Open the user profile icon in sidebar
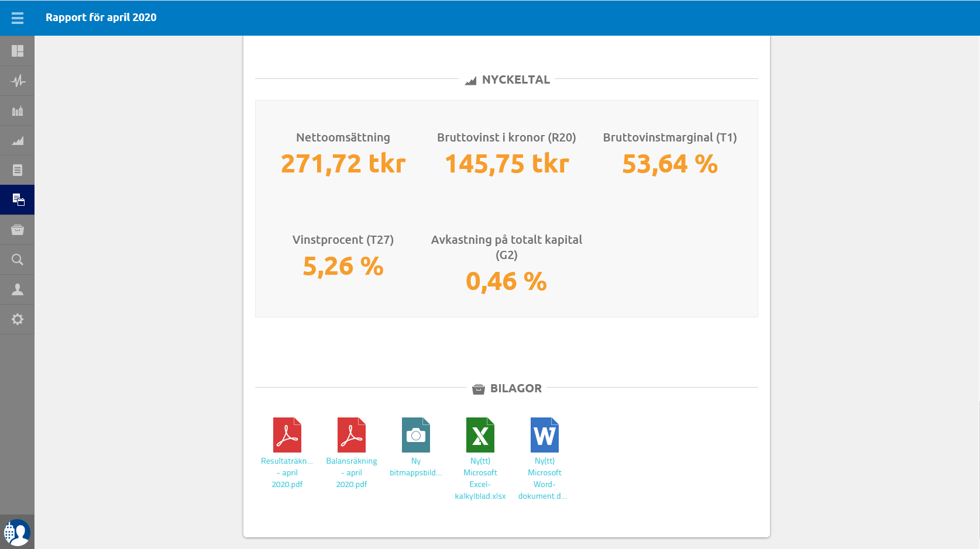The height and width of the screenshot is (549, 980). click(x=18, y=289)
